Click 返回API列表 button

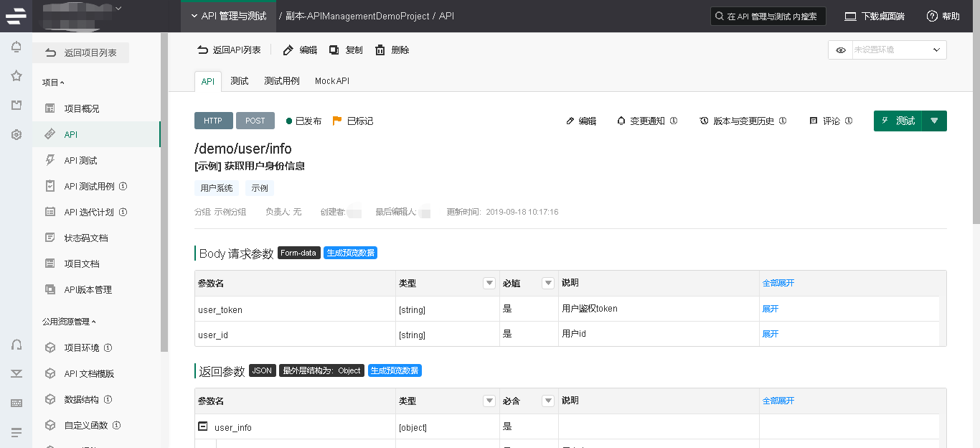[x=230, y=50]
